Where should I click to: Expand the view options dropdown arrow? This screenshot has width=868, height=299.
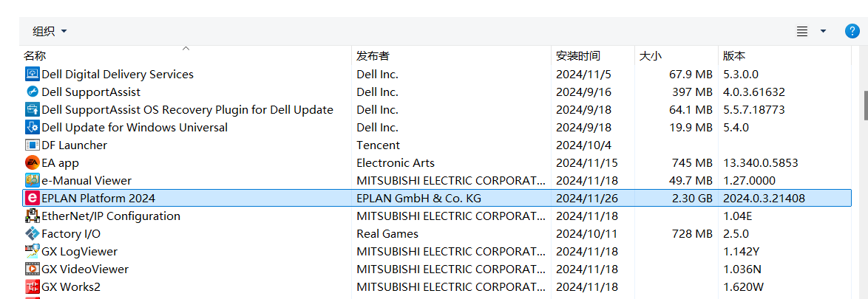tap(823, 31)
